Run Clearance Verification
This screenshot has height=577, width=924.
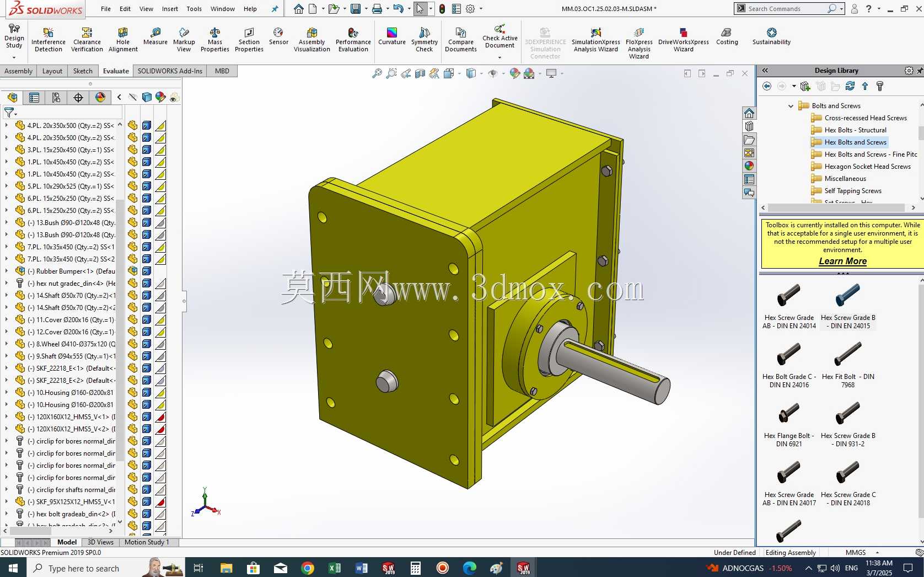coord(87,40)
